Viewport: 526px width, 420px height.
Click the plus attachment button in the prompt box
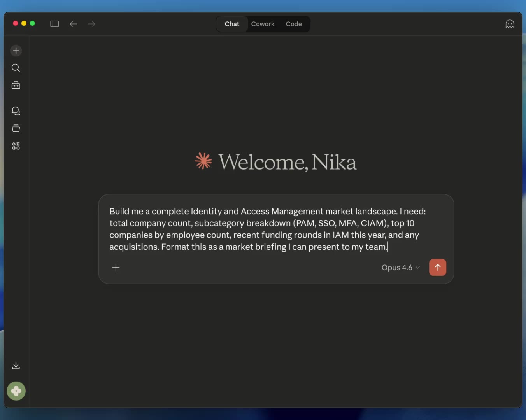pos(116,268)
